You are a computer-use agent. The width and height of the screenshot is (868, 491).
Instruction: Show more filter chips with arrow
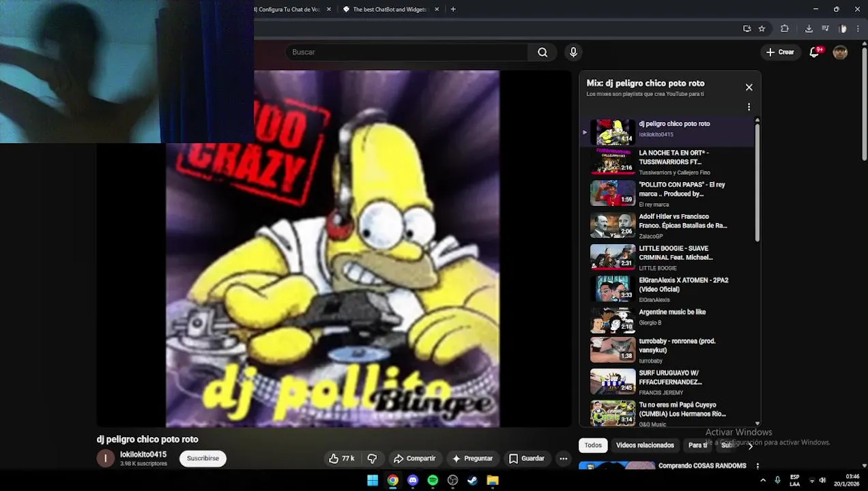click(750, 446)
